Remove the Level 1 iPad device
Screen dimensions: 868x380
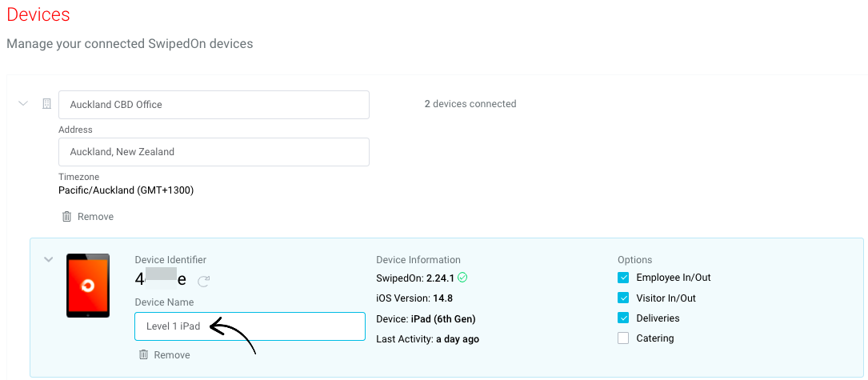[x=172, y=355]
